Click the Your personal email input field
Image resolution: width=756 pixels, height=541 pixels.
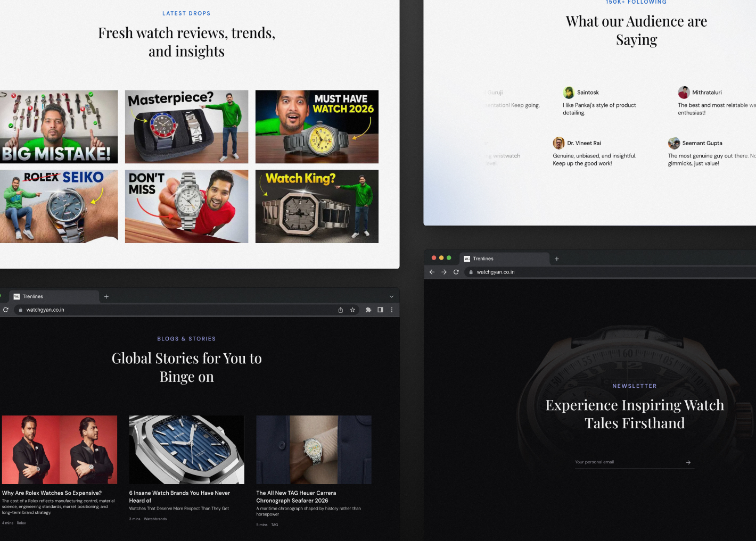(612, 462)
